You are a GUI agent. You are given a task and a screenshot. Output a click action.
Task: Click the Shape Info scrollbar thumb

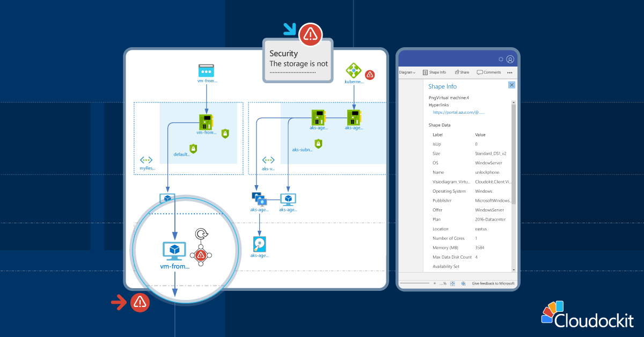[514, 154]
